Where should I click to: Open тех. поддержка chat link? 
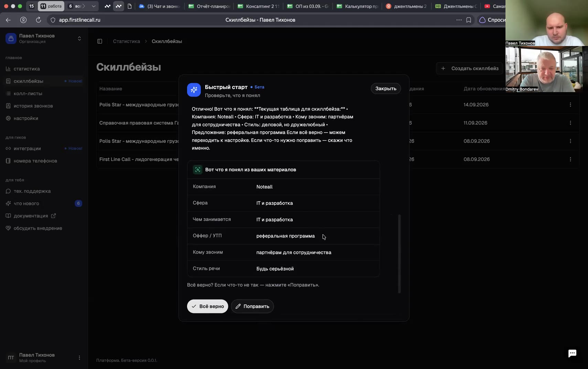(x=32, y=191)
